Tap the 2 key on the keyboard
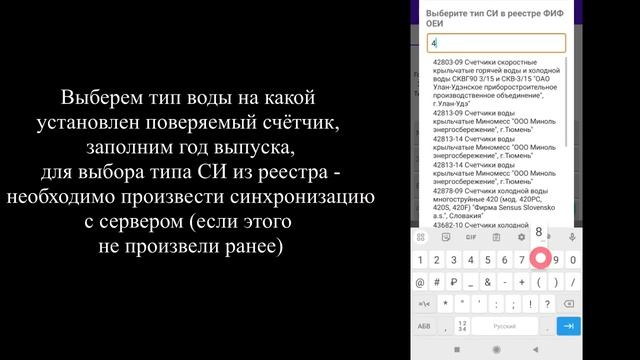Image resolution: width=640 pixels, height=360 pixels. point(437,260)
